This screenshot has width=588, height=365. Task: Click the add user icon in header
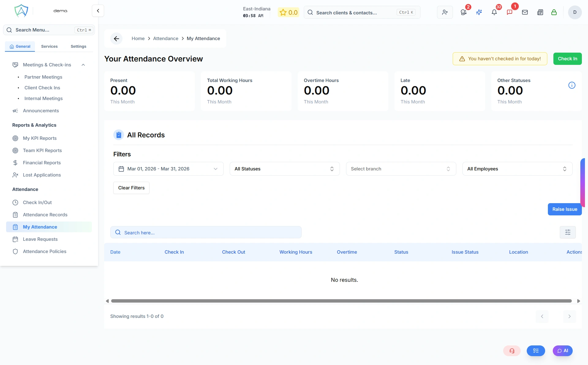[445, 12]
